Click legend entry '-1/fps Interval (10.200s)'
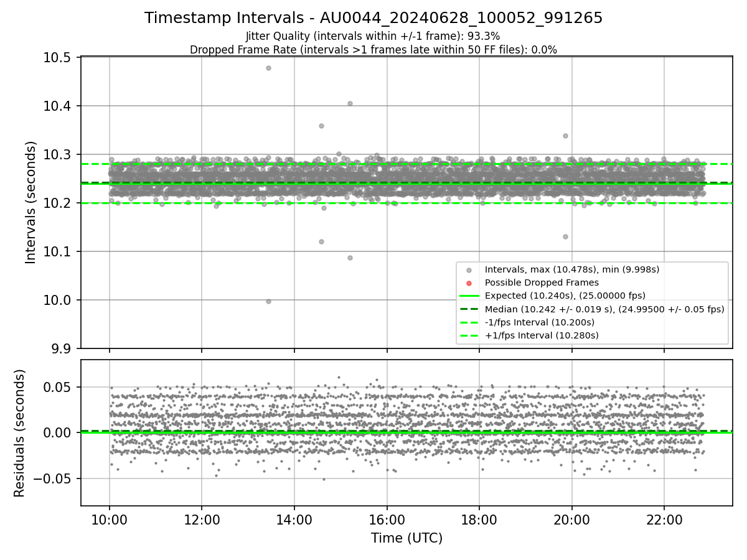 click(x=540, y=322)
